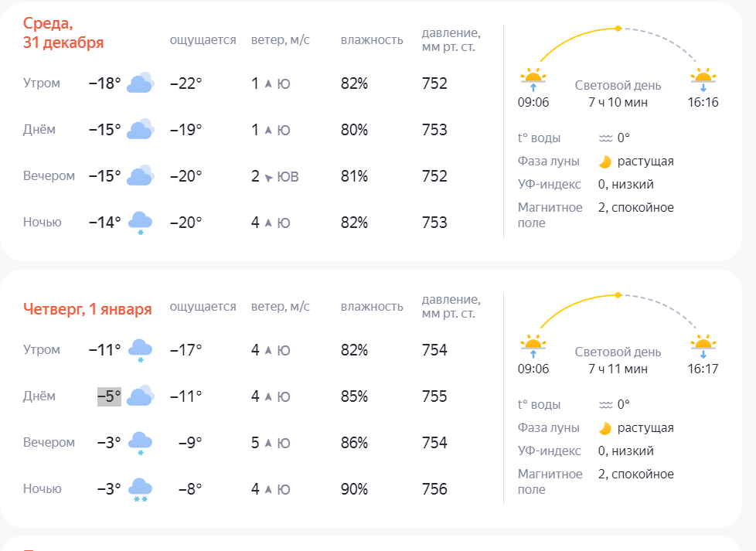Click the sun marker on Thursday's daylight arc

618,295
